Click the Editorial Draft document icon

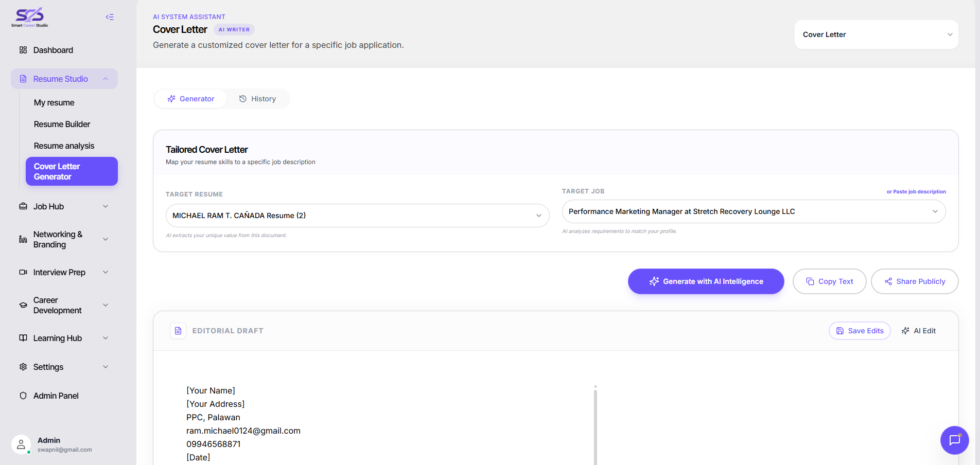point(178,331)
